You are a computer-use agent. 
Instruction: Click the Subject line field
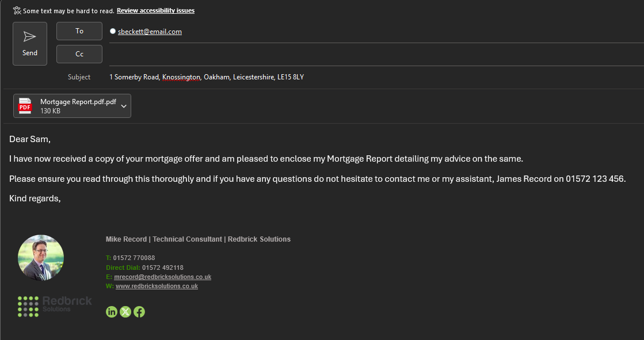pos(376,77)
